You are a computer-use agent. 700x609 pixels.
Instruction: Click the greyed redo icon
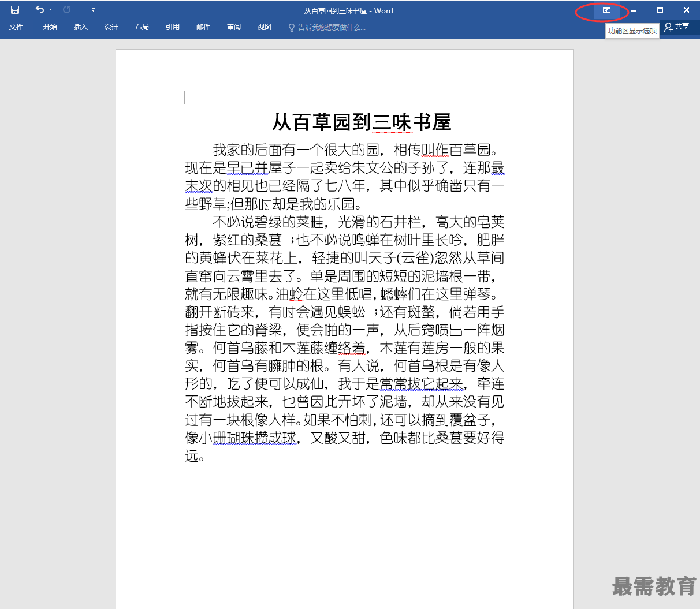(67, 10)
